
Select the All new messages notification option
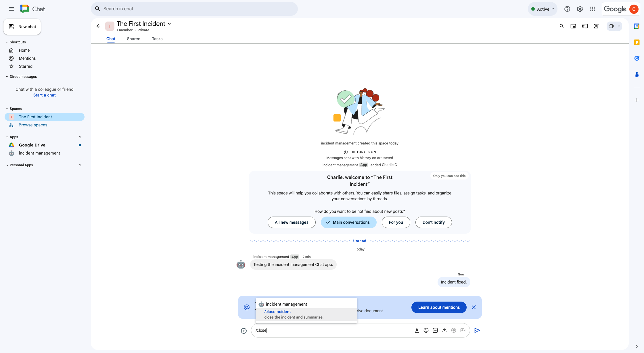[x=292, y=222]
